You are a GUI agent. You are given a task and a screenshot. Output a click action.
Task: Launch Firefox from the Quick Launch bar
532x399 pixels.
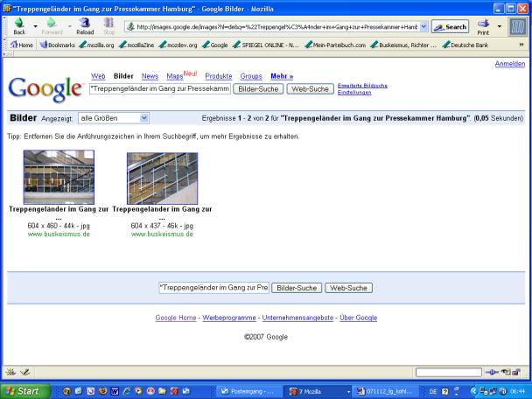coord(102,391)
